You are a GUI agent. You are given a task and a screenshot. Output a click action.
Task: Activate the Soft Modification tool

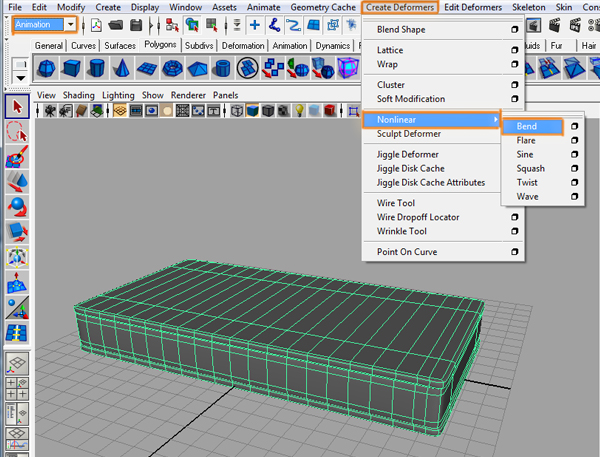17,282
